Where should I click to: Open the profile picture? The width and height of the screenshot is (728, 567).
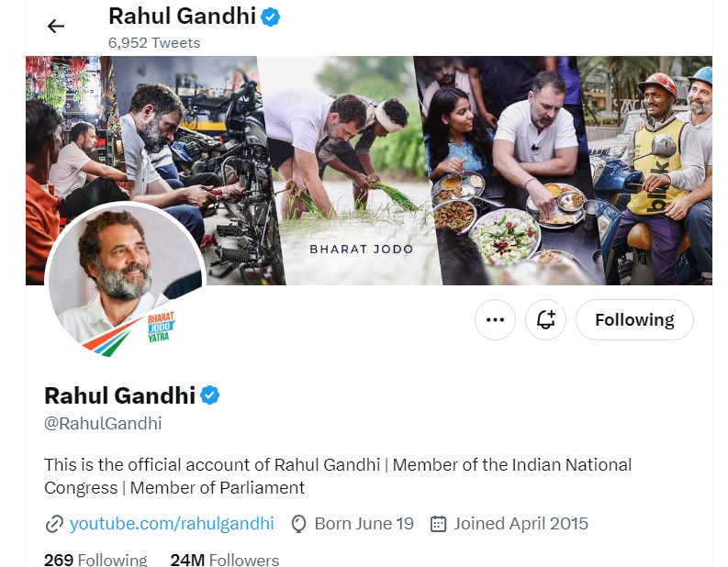click(126, 281)
